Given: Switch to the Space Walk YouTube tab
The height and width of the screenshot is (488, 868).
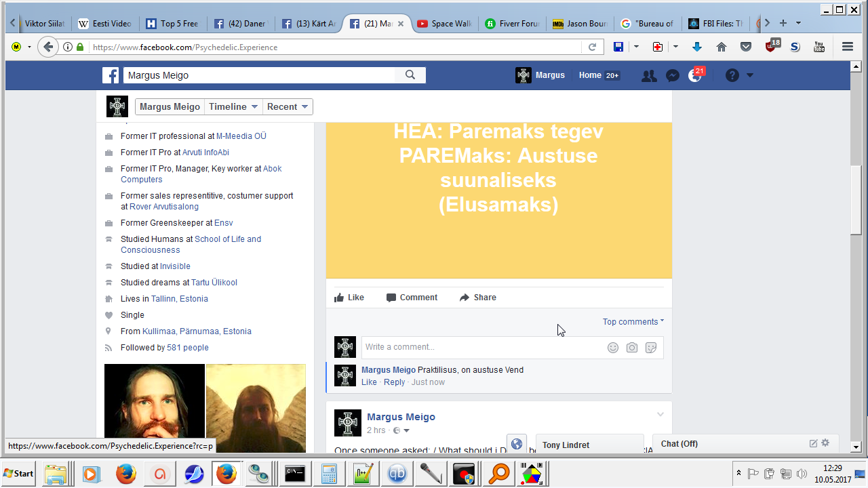Looking at the screenshot, I should point(444,23).
